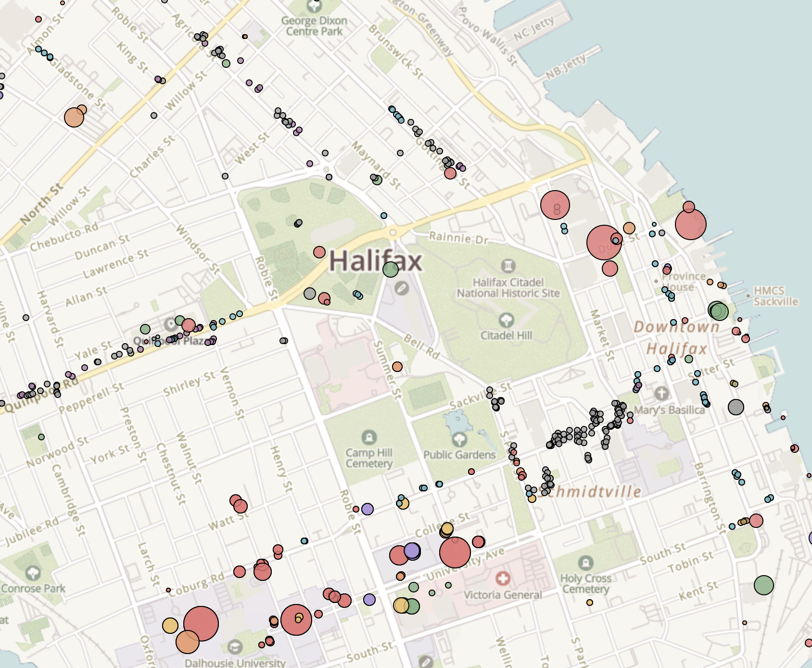Select green circle just below Halifax label
The height and width of the screenshot is (668, 812).
coord(390,270)
